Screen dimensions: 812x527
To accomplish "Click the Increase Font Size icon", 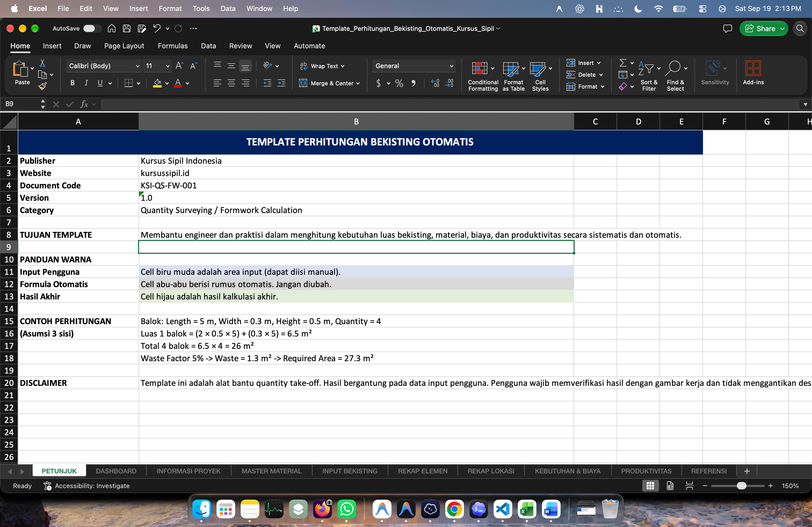I will [179, 66].
